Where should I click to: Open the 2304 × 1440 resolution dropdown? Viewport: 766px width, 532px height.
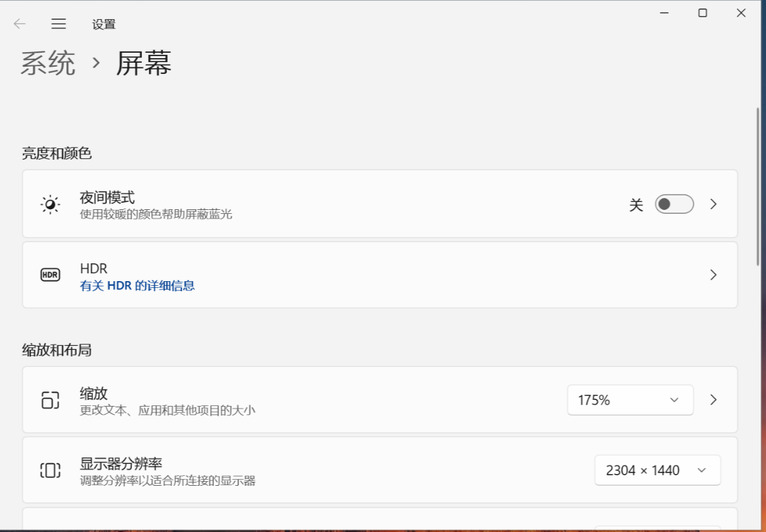[x=658, y=471]
